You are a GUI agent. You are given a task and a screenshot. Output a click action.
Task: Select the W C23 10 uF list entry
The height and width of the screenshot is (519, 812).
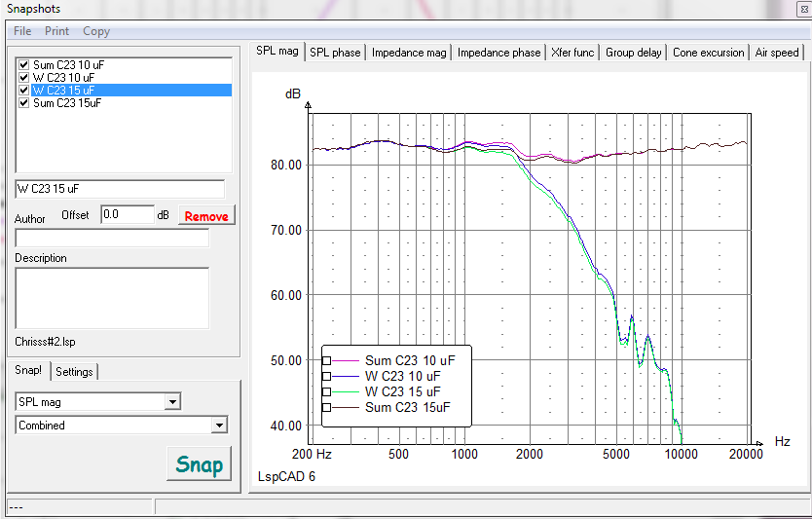(63, 78)
